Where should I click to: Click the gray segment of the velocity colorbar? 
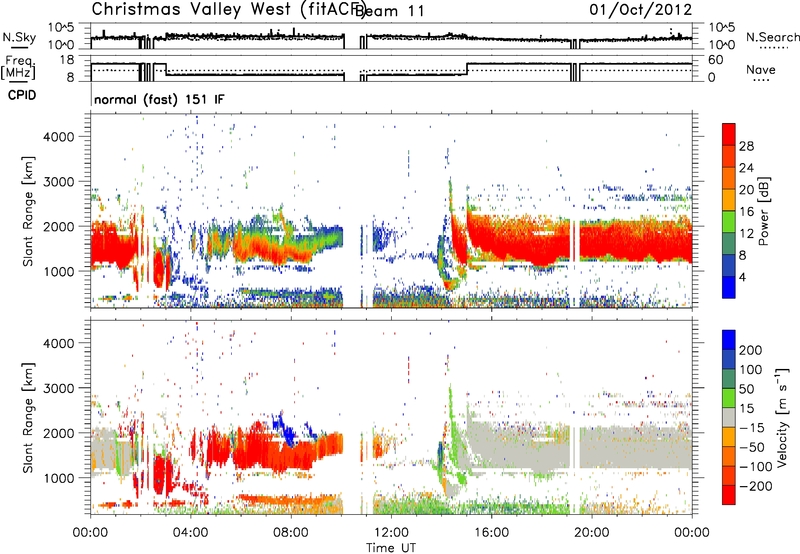point(729,417)
